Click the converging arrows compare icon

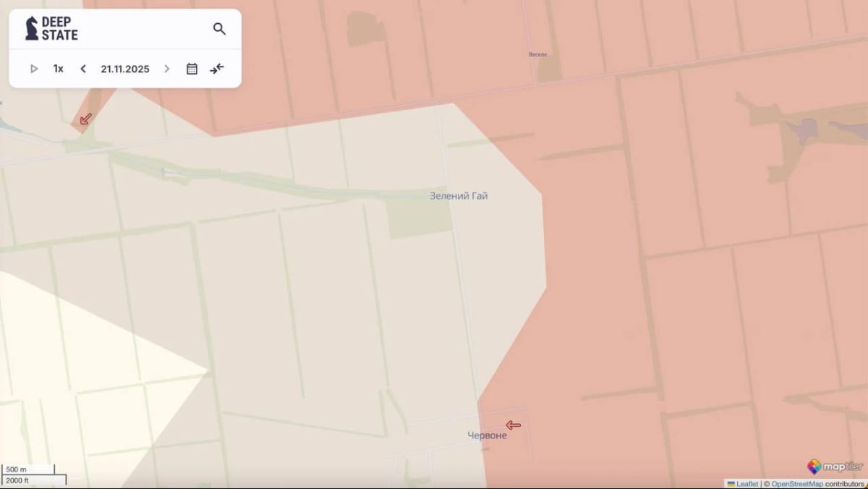(217, 69)
